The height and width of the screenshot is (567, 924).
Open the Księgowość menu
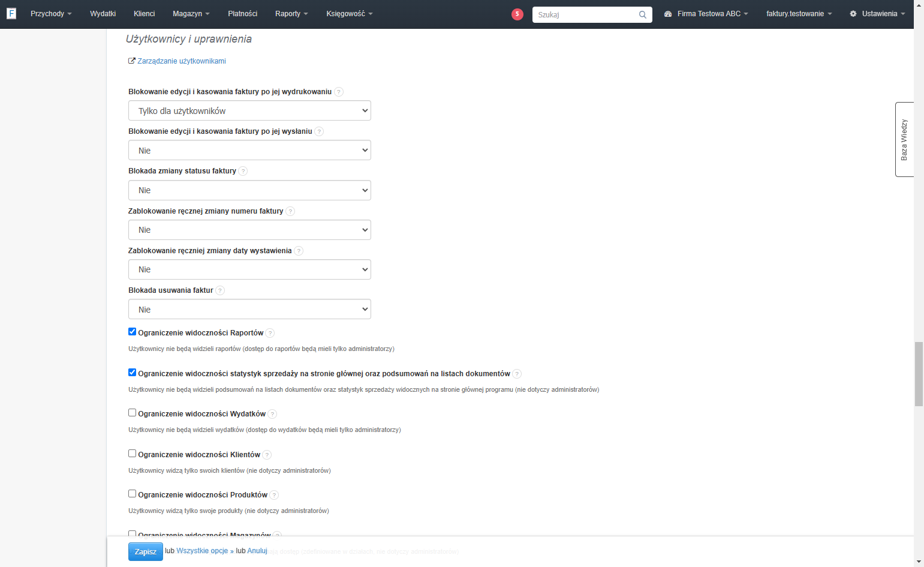(349, 14)
